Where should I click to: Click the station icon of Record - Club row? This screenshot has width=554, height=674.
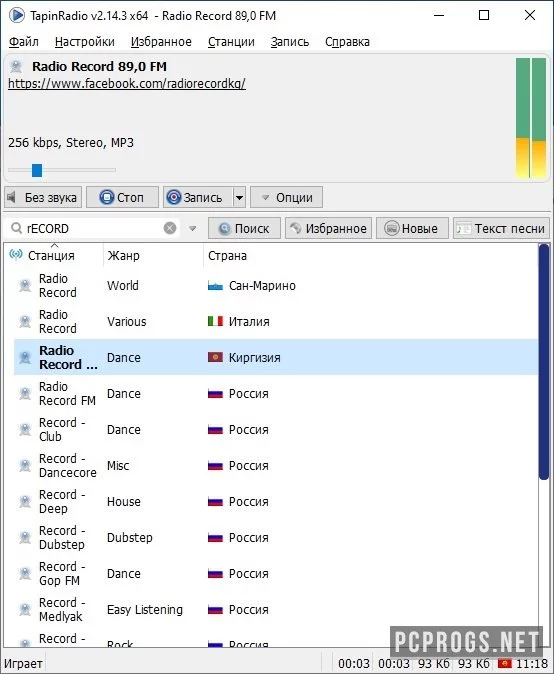tap(25, 429)
